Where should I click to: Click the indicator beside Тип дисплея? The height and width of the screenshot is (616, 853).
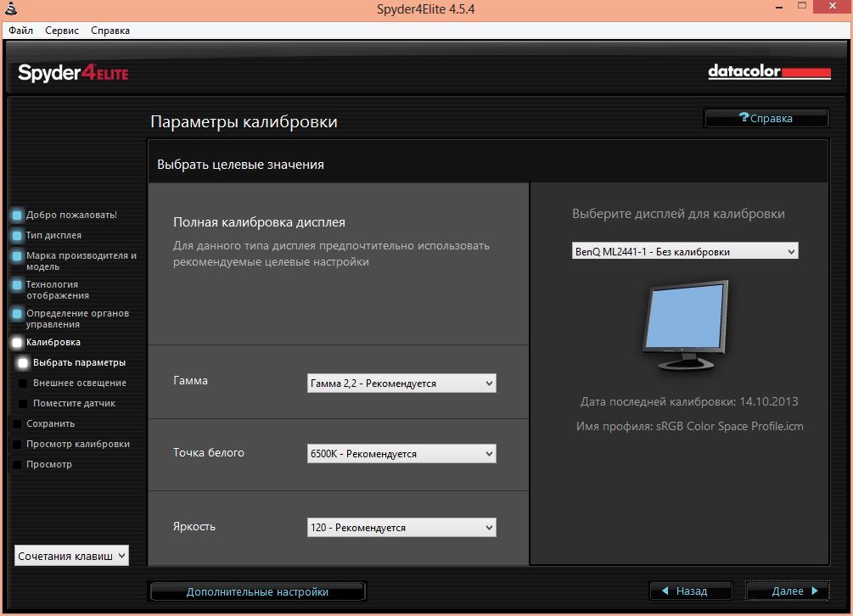17,236
